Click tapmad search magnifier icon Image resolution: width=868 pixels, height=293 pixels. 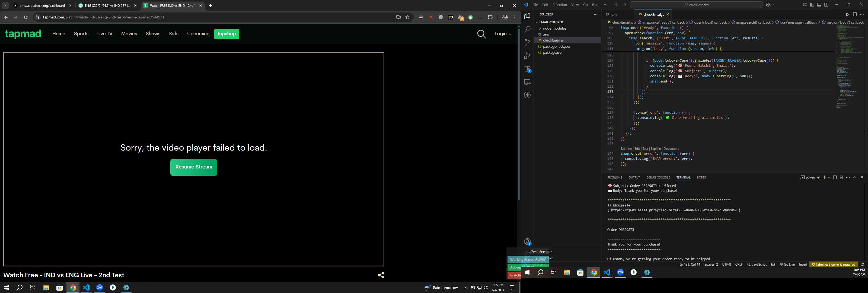click(481, 34)
